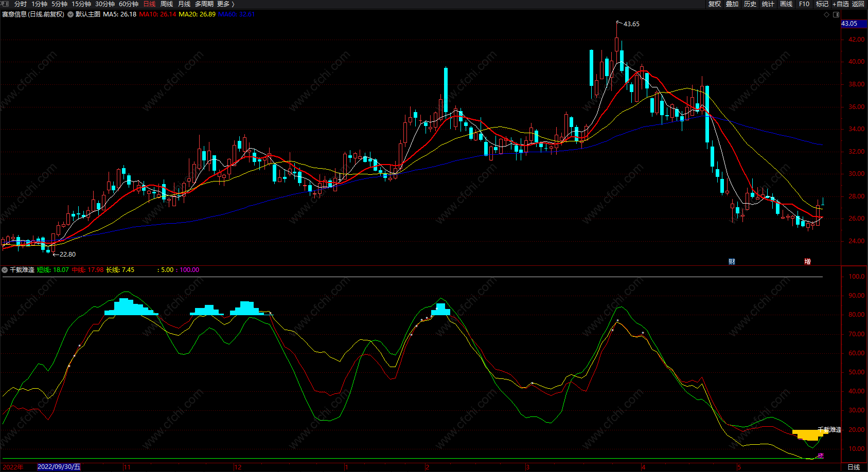Click the 财 financial marker icon

732,262
